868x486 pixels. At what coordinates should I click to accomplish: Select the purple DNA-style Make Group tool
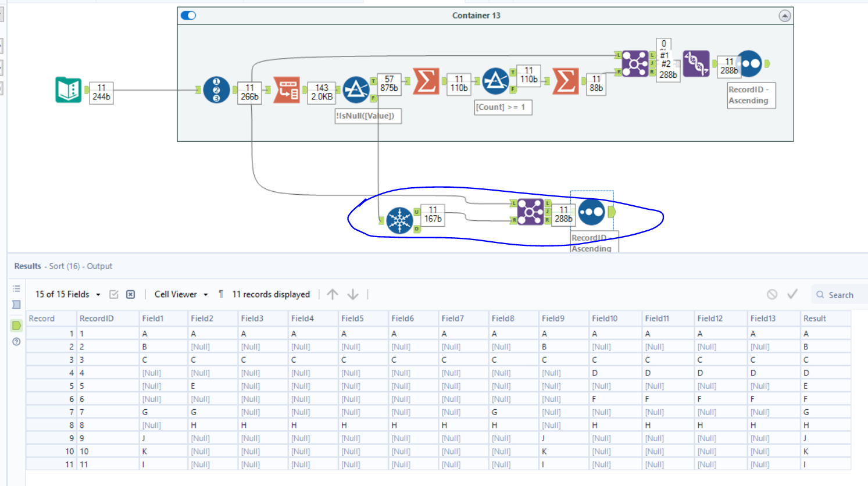pyautogui.click(x=696, y=63)
